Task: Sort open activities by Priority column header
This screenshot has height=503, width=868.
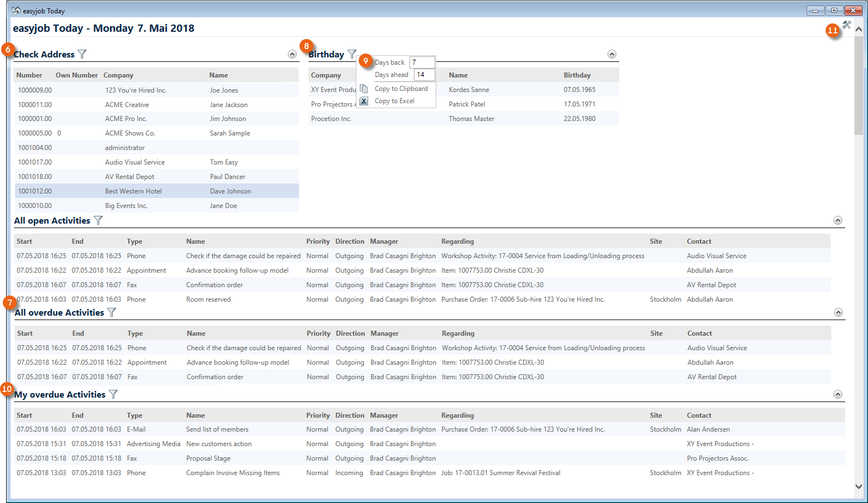Action: click(318, 241)
